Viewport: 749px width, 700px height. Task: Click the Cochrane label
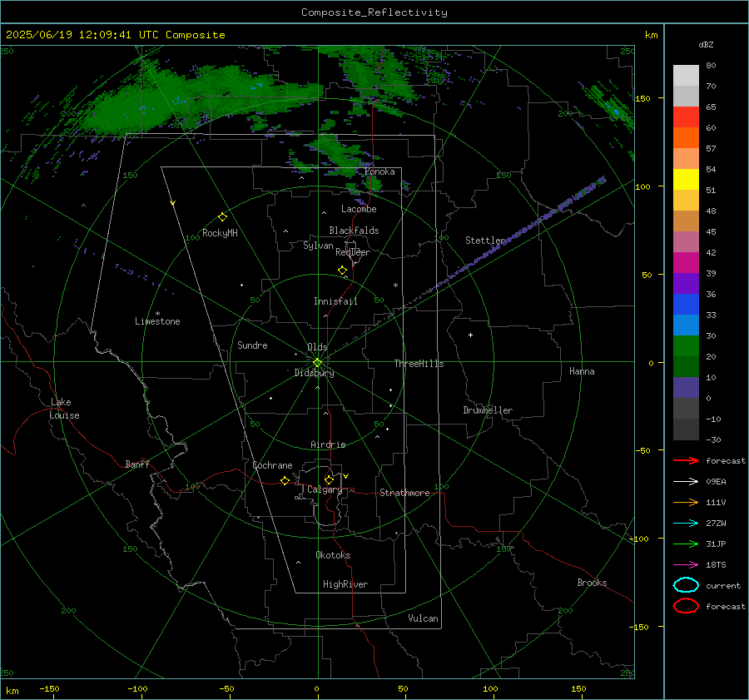(272, 465)
